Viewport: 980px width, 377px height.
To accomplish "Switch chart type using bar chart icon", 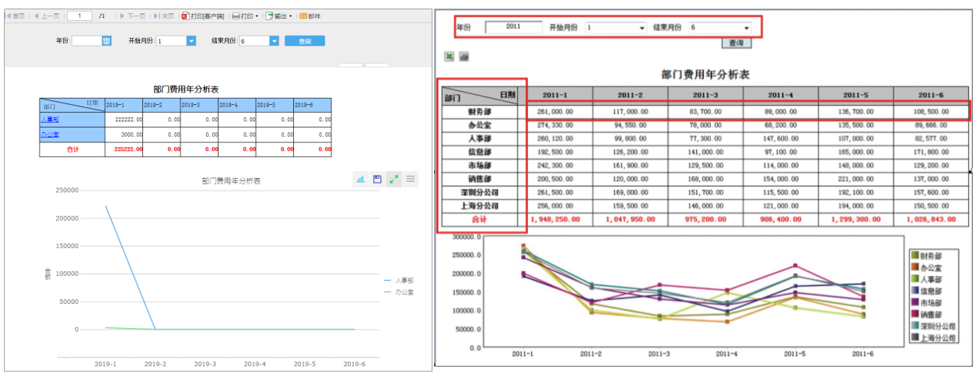I will point(361,180).
